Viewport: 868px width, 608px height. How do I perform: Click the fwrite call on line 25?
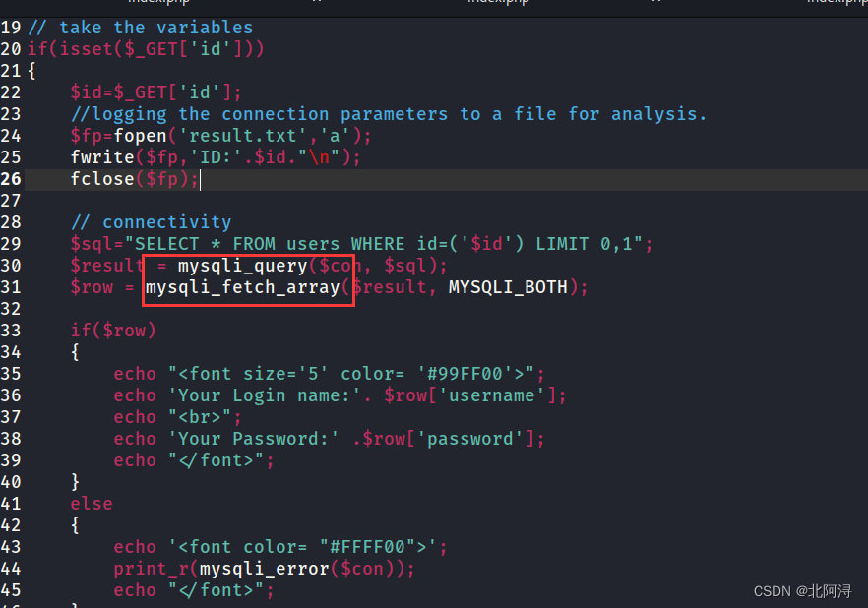[103, 156]
